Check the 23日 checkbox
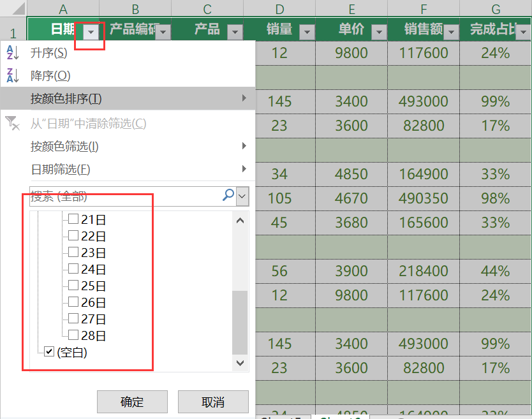Screen dimensions: 532x419 coord(73,252)
